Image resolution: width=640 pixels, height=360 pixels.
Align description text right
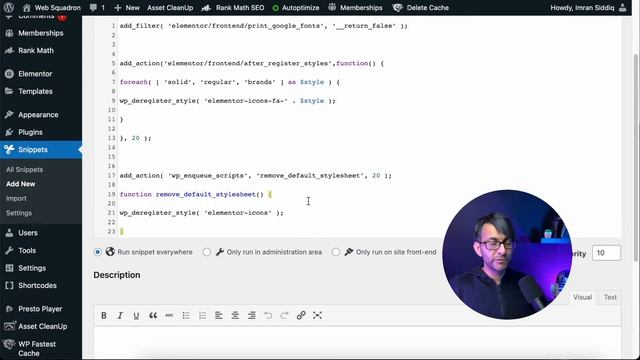click(252, 315)
